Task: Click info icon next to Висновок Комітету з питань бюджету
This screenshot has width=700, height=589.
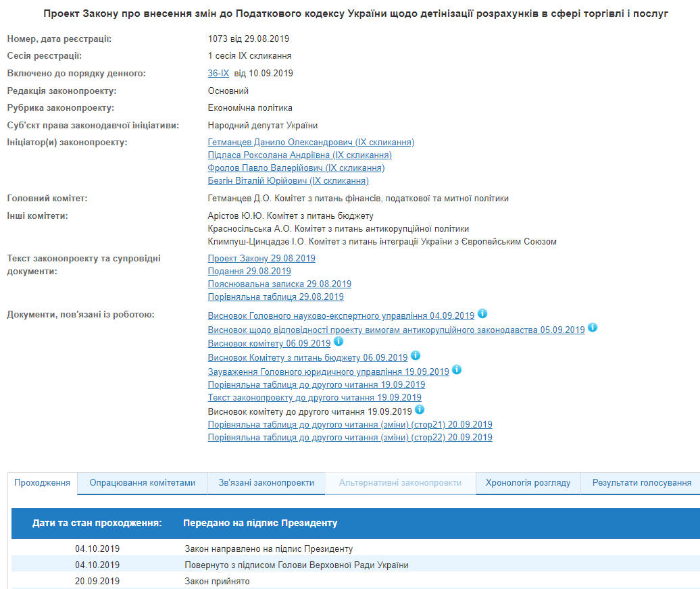Action: [x=415, y=355]
